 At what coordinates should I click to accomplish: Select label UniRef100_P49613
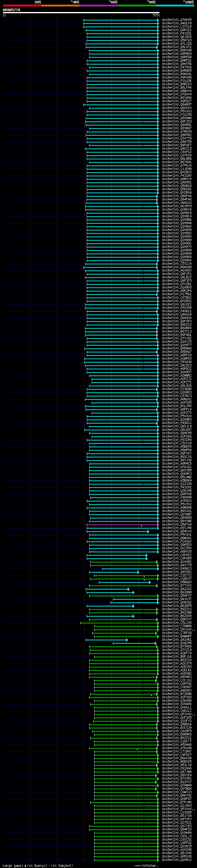177,569
